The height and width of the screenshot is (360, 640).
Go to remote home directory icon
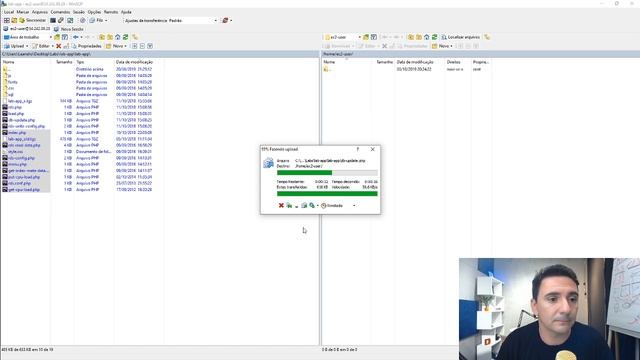pyautogui.click(x=427, y=37)
